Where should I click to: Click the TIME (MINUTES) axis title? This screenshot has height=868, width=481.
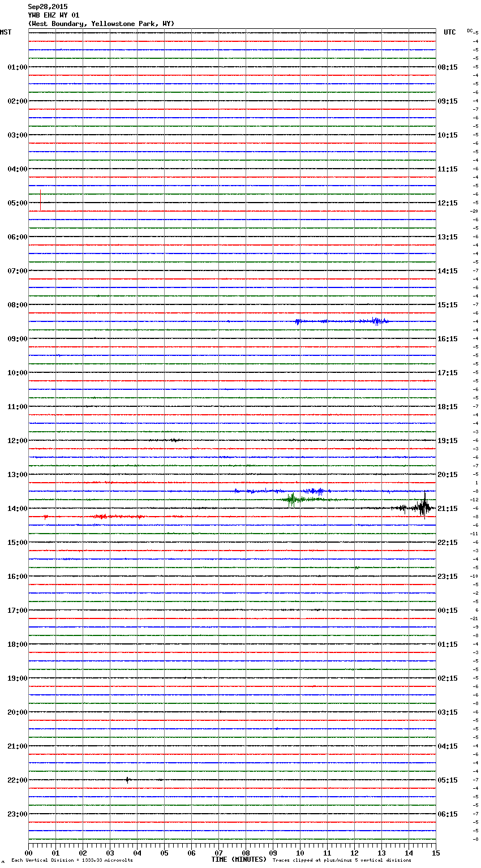click(x=239, y=860)
